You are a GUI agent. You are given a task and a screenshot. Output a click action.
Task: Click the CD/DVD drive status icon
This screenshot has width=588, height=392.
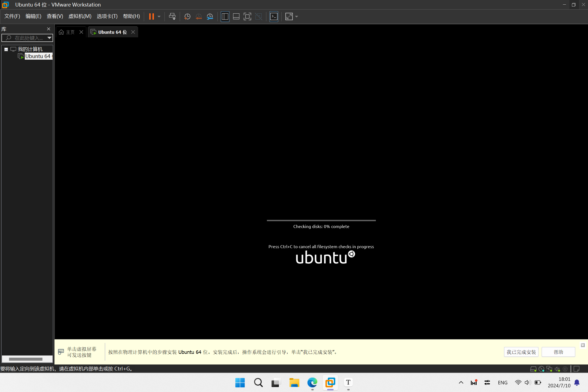[x=541, y=369]
